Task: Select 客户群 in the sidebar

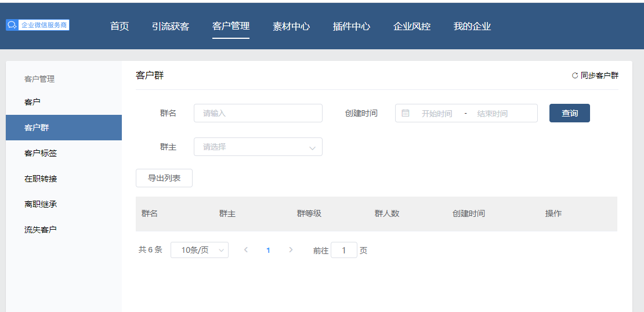Action: [64, 128]
